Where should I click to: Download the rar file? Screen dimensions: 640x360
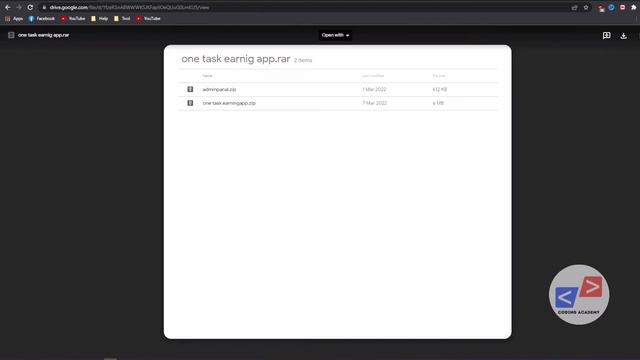tap(623, 36)
